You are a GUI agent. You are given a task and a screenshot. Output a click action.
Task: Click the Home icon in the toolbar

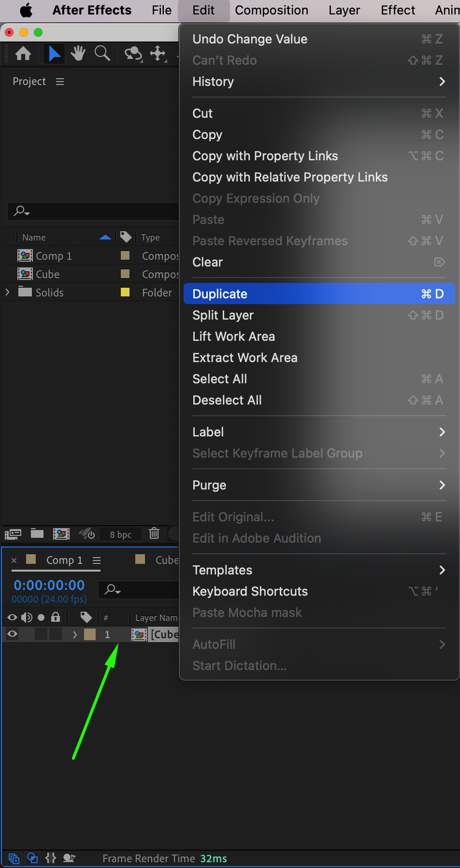point(23,53)
